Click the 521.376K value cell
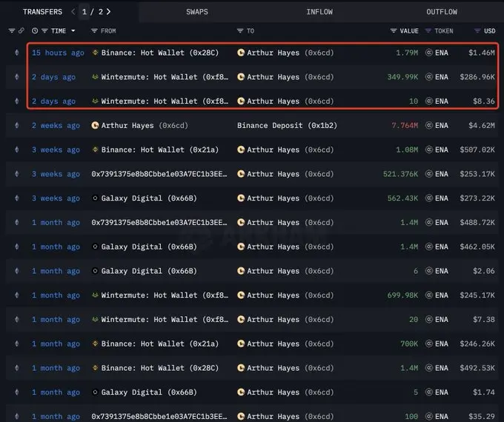 pyautogui.click(x=400, y=174)
